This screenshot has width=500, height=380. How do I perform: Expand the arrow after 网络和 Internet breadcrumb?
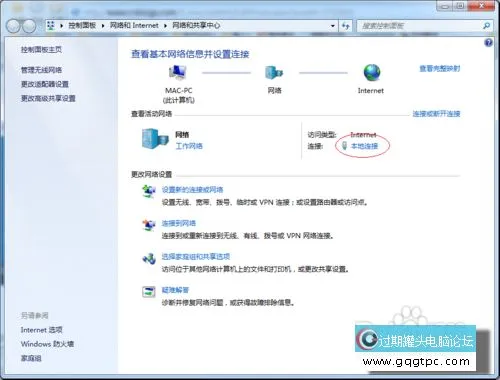165,26
